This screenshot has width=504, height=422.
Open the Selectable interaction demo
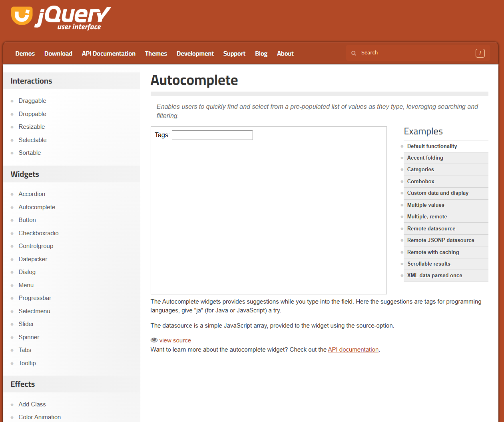pos(32,140)
